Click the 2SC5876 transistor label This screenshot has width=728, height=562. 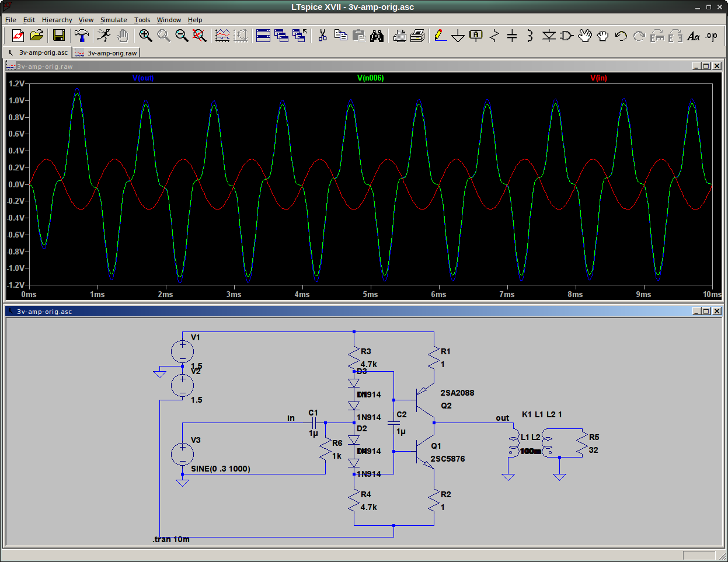click(x=448, y=459)
